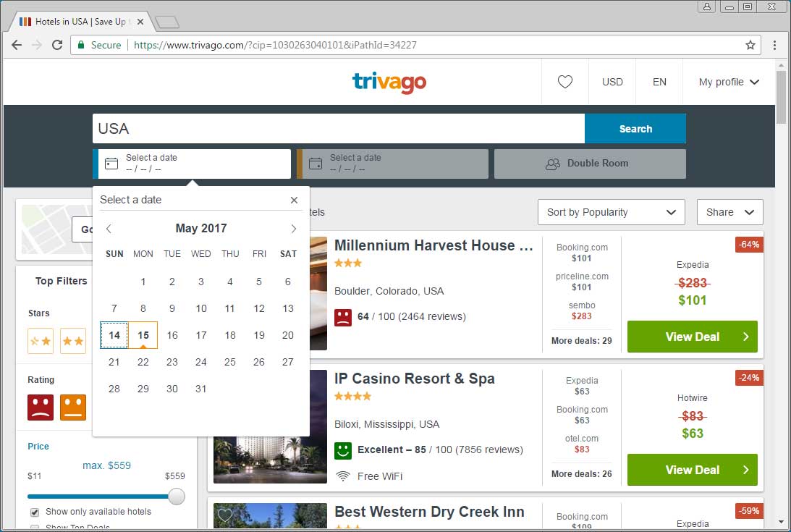Open the EN language selector

[659, 82]
